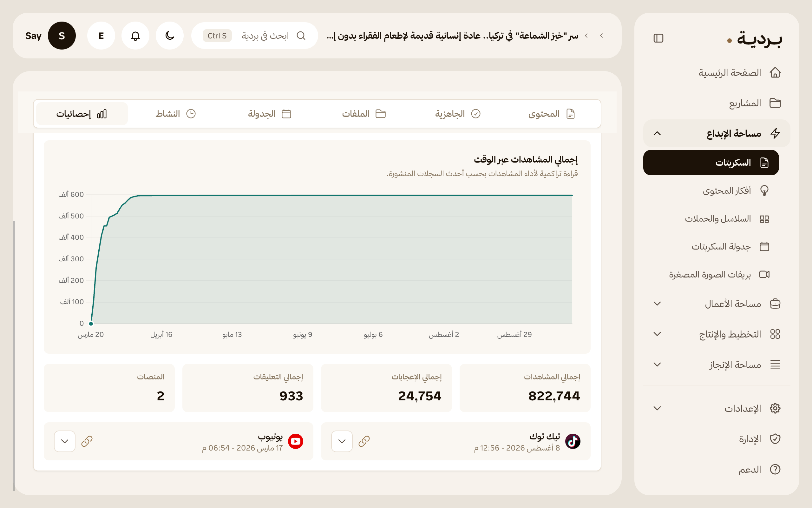Image resolution: width=812 pixels, height=508 pixels.
Task: Open notifications bell icon
Action: tap(135, 36)
